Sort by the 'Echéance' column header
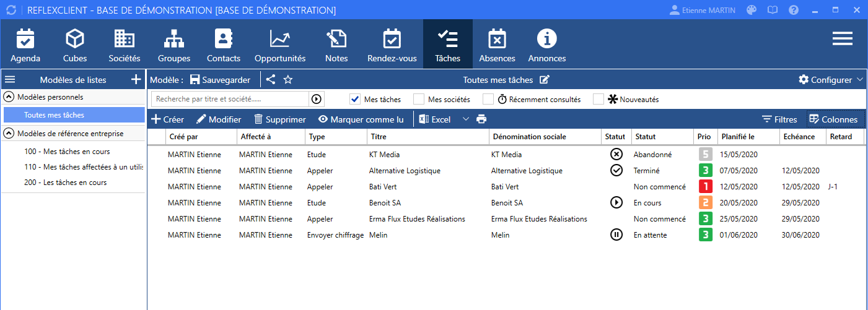 pyautogui.click(x=803, y=137)
